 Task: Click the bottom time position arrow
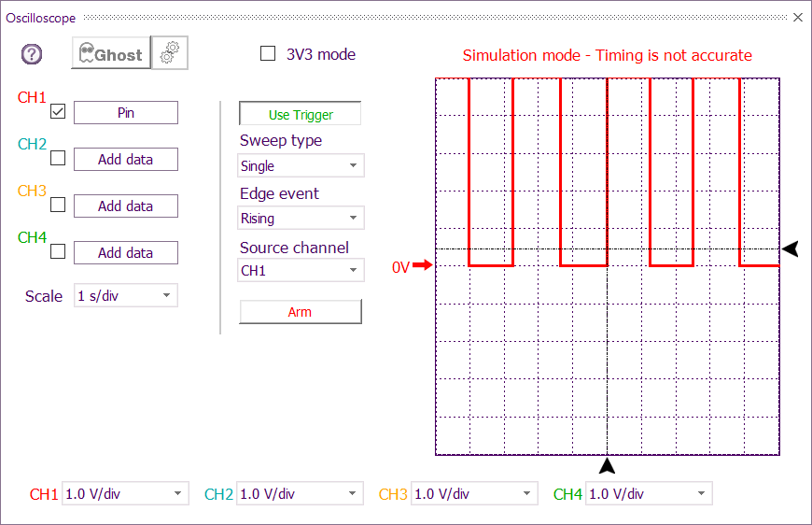click(608, 465)
